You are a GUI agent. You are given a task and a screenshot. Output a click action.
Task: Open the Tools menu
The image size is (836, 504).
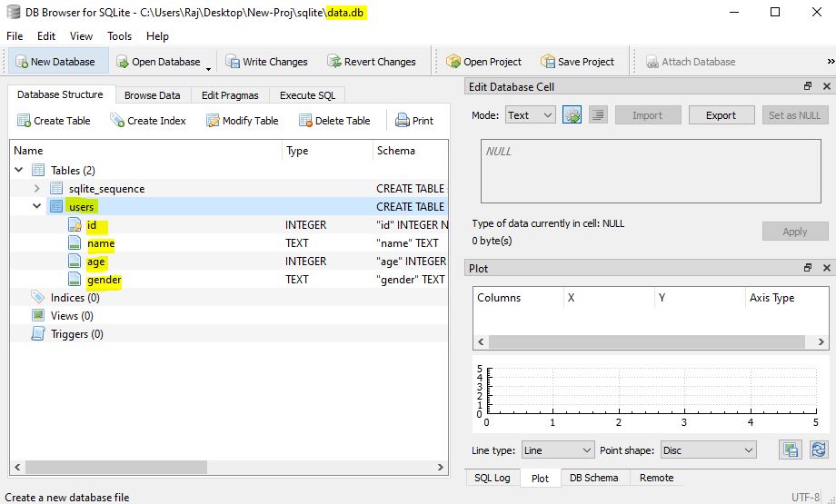tap(119, 36)
